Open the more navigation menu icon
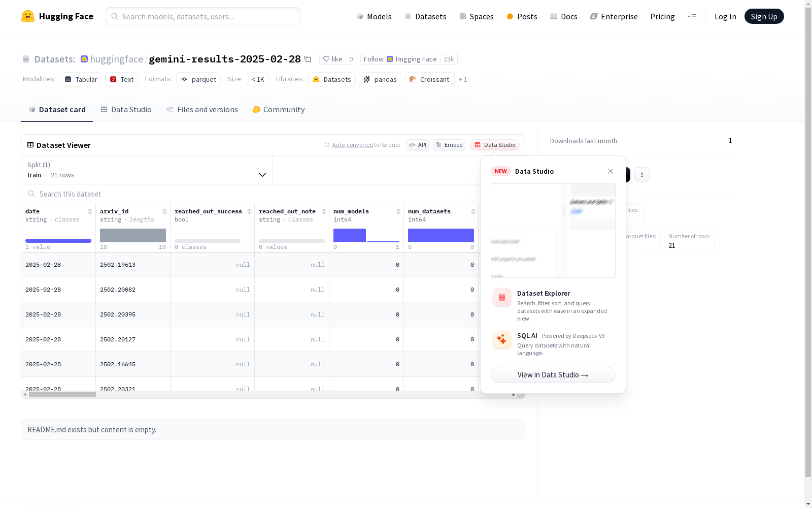 692,16
